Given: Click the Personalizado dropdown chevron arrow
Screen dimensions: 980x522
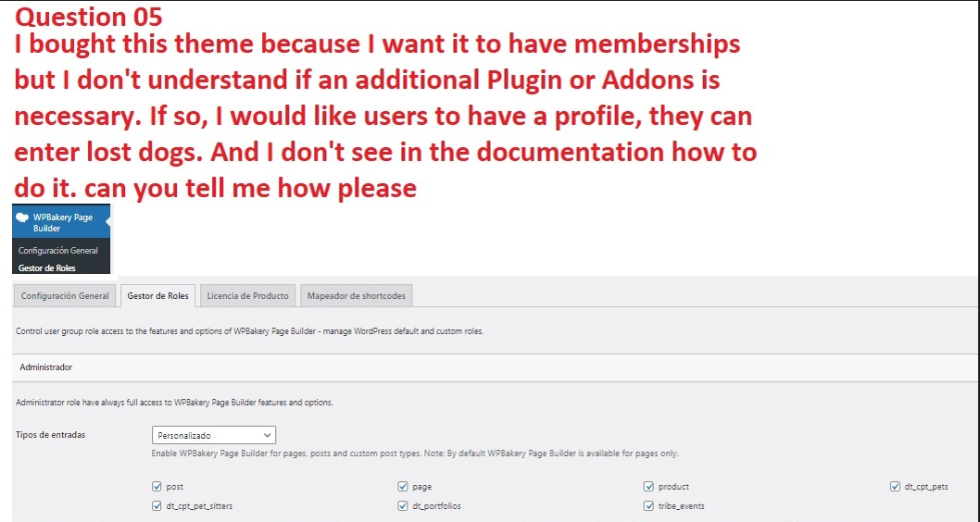Looking at the screenshot, I should [268, 435].
